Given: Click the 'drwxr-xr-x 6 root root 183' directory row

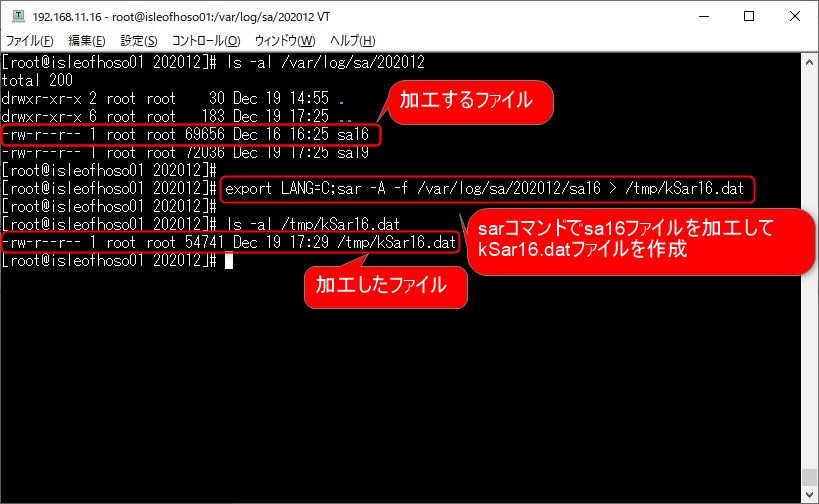Looking at the screenshot, I should point(177,116).
